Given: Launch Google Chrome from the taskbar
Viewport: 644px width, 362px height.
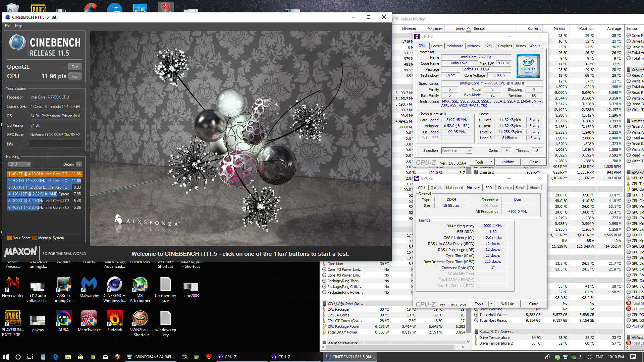Looking at the screenshot, I should pos(93,357).
